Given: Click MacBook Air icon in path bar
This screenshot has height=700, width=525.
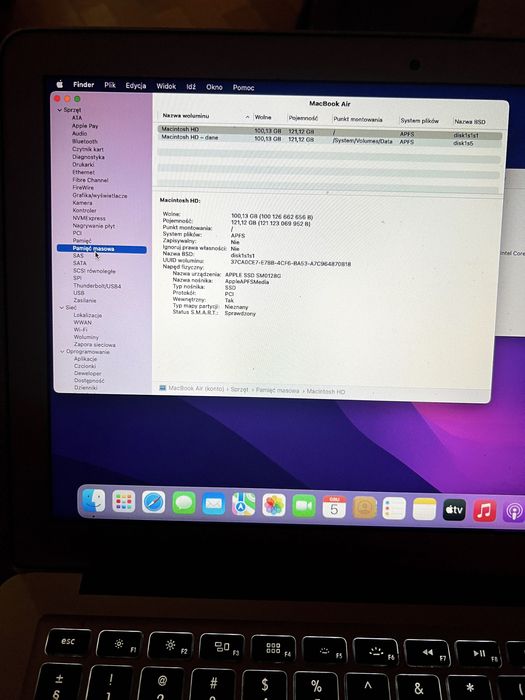Looking at the screenshot, I should coord(162,388).
